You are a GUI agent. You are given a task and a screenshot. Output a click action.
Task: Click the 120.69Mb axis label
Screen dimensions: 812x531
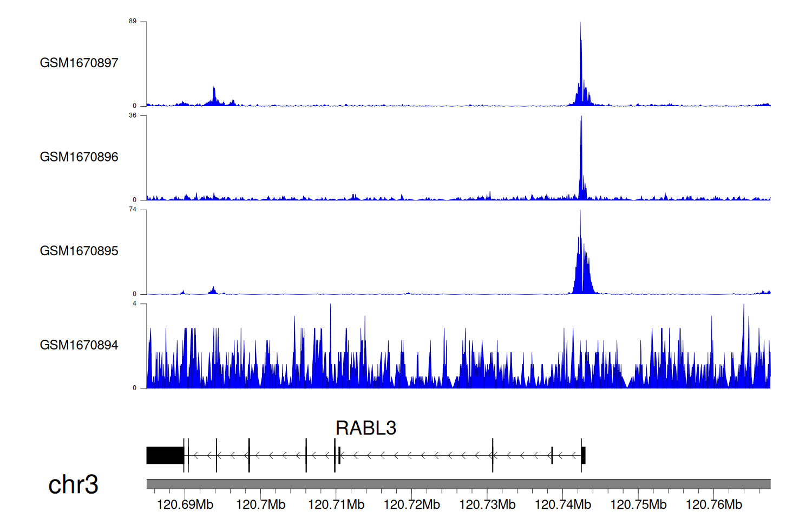pyautogui.click(x=185, y=505)
